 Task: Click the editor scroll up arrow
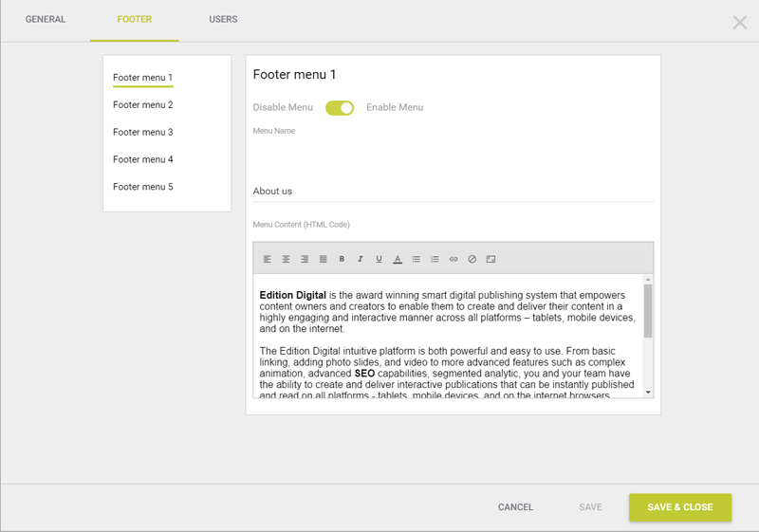coord(648,280)
